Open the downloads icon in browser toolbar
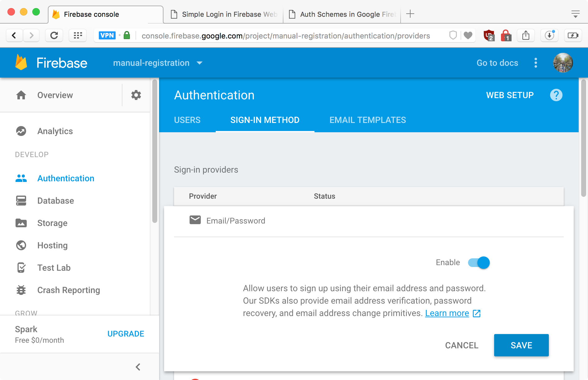The image size is (588, 380). pyautogui.click(x=549, y=35)
